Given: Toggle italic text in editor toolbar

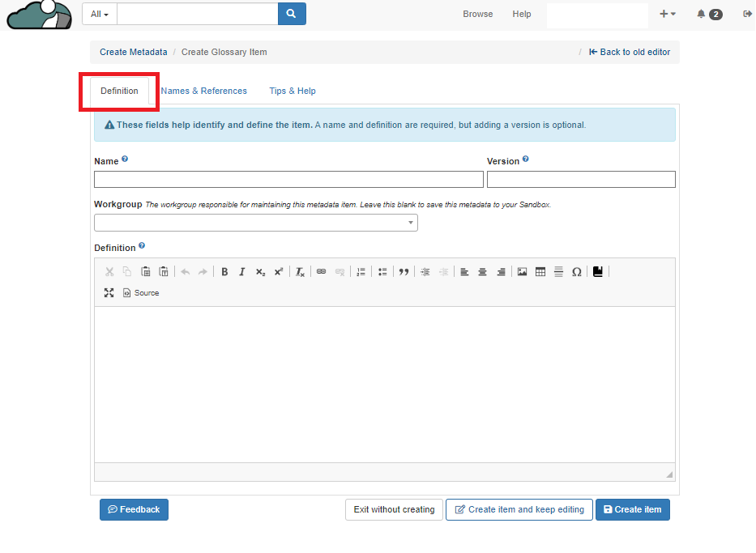Looking at the screenshot, I should pos(241,272).
